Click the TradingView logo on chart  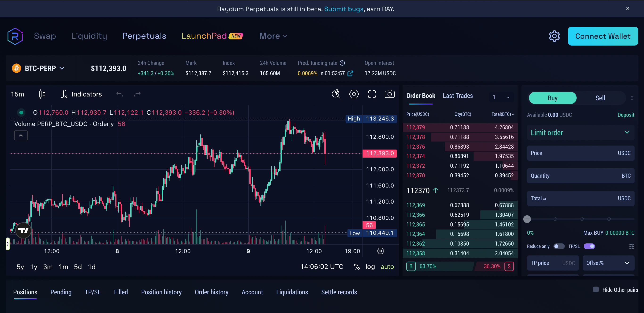[23, 230]
